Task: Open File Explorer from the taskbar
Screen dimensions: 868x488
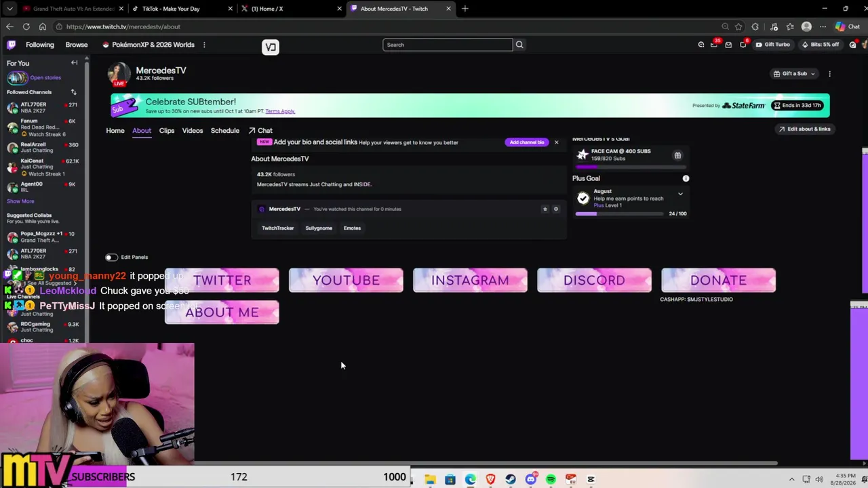Action: pyautogui.click(x=430, y=479)
